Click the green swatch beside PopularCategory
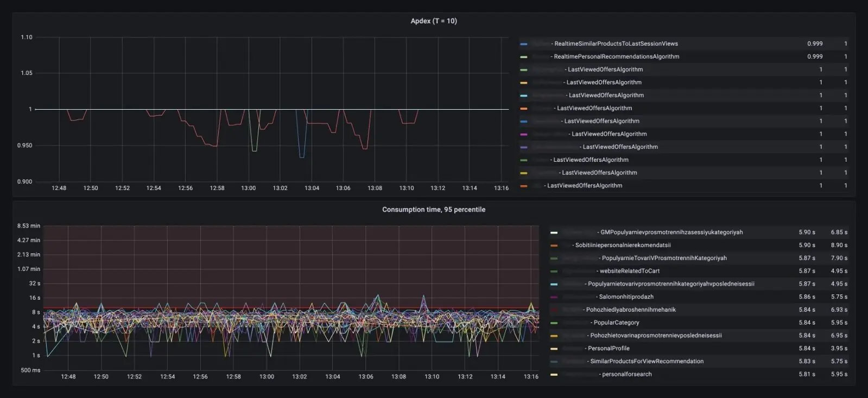Screen dimensions: 868x398 (x=554, y=323)
